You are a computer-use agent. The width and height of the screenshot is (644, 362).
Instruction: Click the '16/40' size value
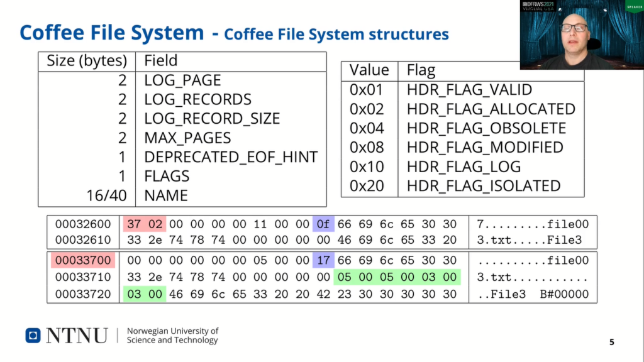106,195
